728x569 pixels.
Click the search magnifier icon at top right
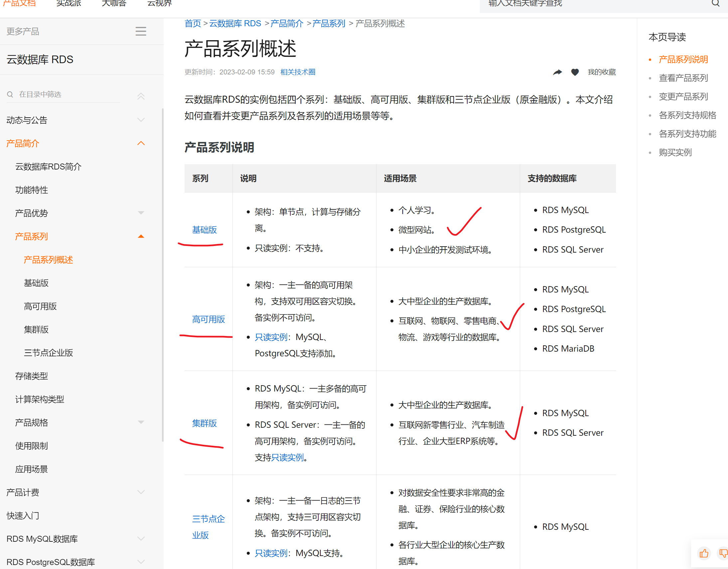[715, 3]
